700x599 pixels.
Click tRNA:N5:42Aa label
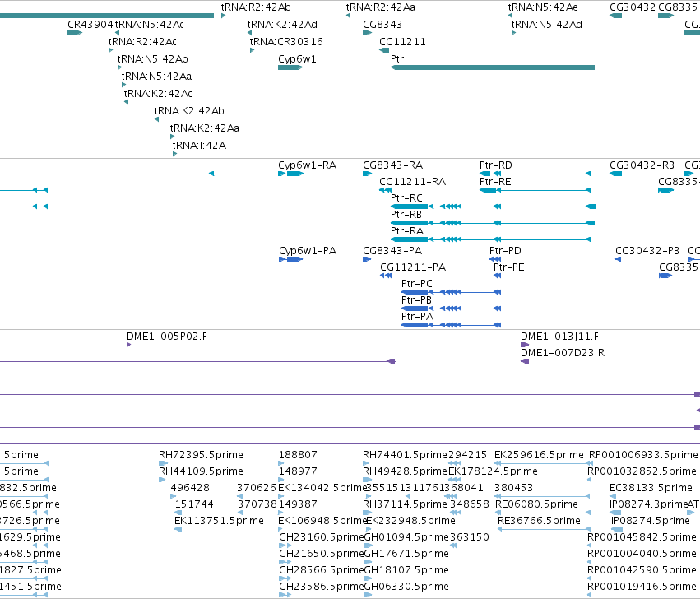click(156, 77)
